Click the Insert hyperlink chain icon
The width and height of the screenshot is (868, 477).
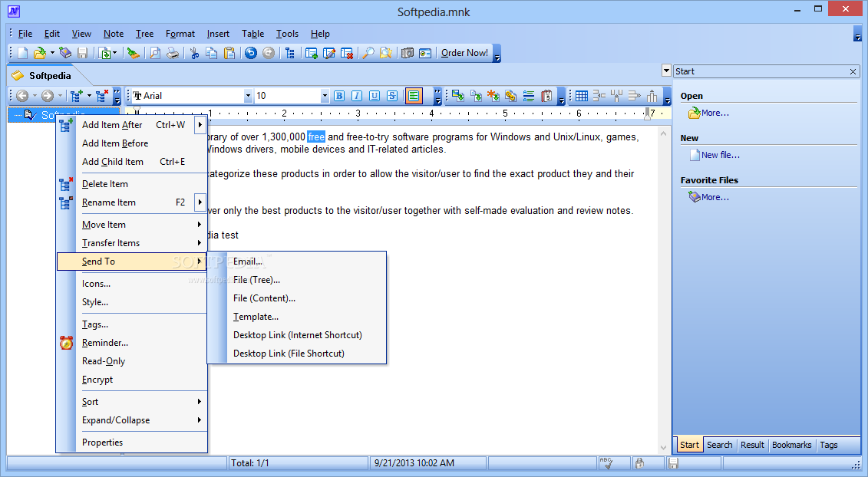coord(511,96)
